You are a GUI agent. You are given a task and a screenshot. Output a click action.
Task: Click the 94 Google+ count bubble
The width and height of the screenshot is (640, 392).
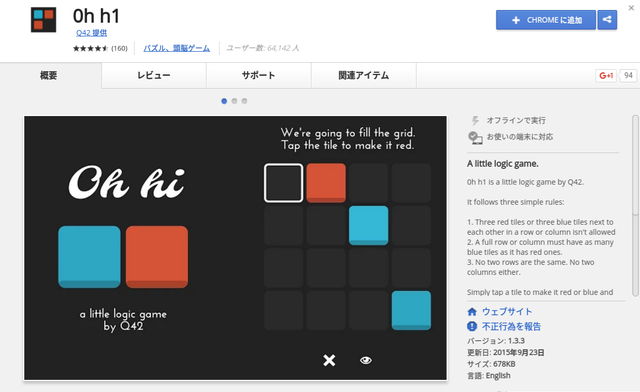pos(628,76)
